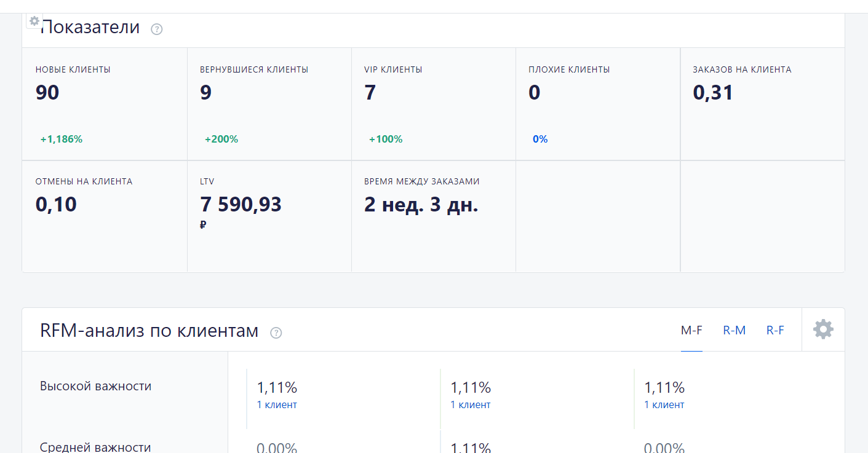The width and height of the screenshot is (868, 453).
Task: Open RFM-анализ settings gear icon
Action: click(823, 329)
